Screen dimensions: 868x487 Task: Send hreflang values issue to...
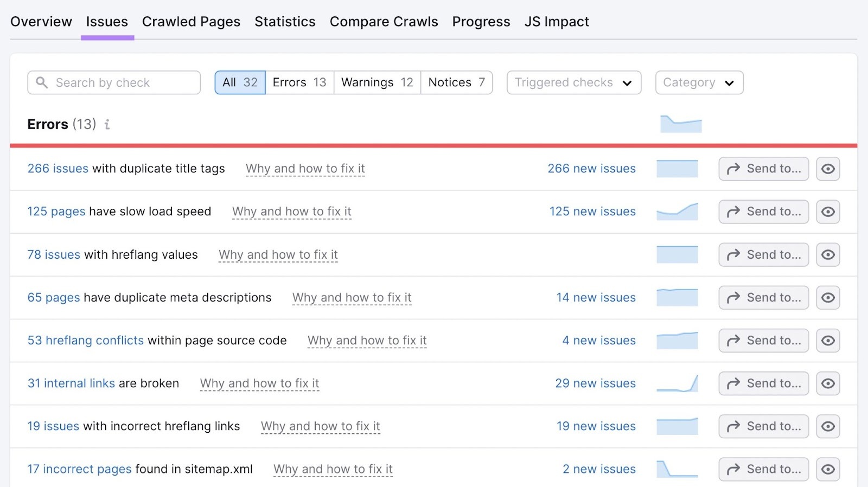coord(764,255)
